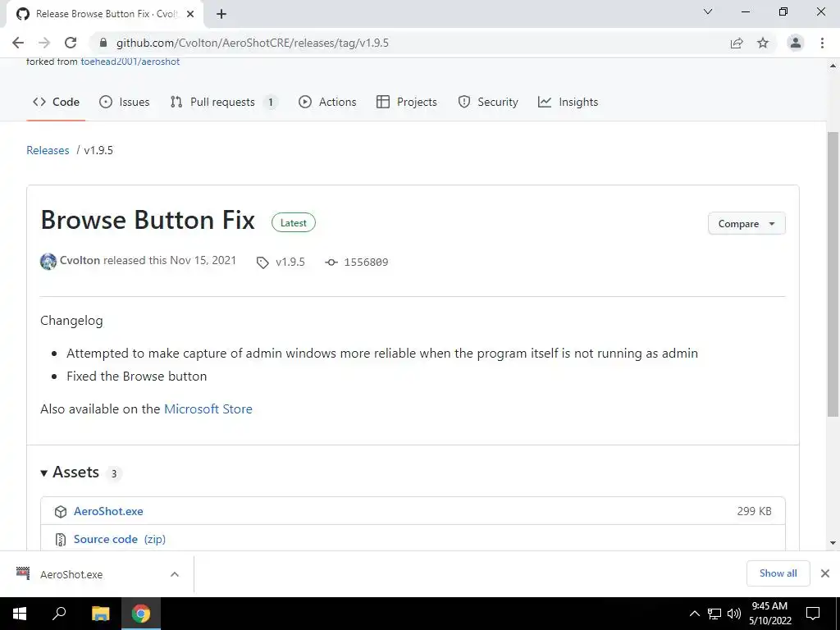
Task: Open File Explorer from the taskbar
Action: (100, 614)
